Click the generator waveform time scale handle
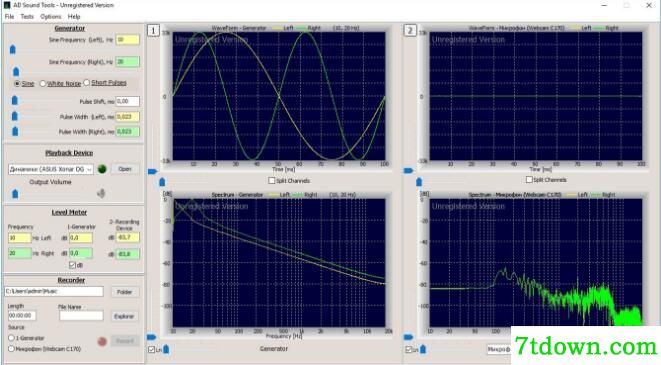The height and width of the screenshot is (365, 661). point(162,182)
